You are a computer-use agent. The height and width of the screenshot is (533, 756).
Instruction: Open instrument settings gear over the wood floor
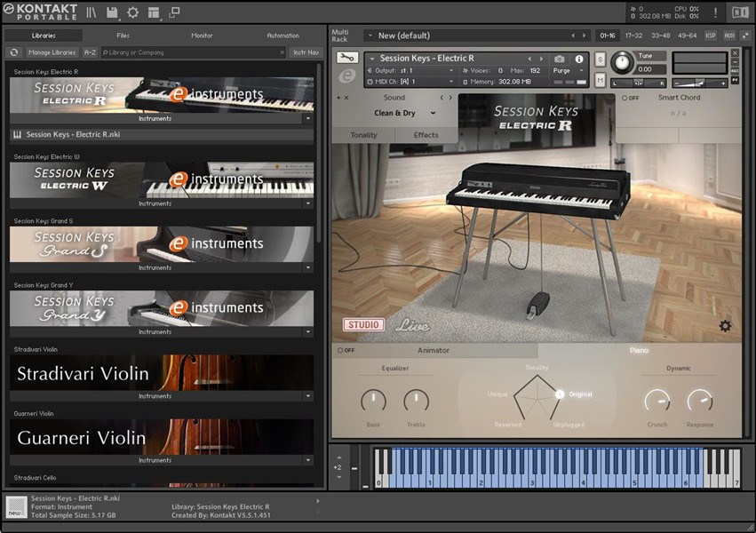725,326
